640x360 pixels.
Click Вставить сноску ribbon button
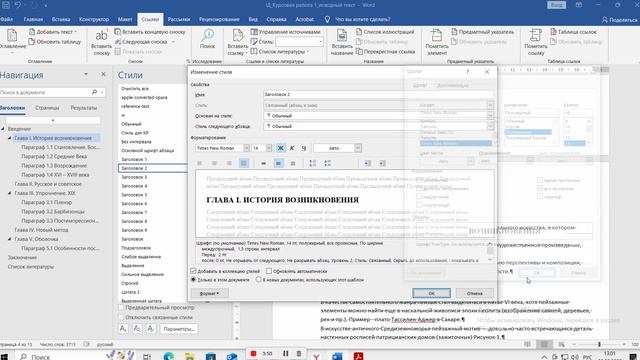coord(101,42)
